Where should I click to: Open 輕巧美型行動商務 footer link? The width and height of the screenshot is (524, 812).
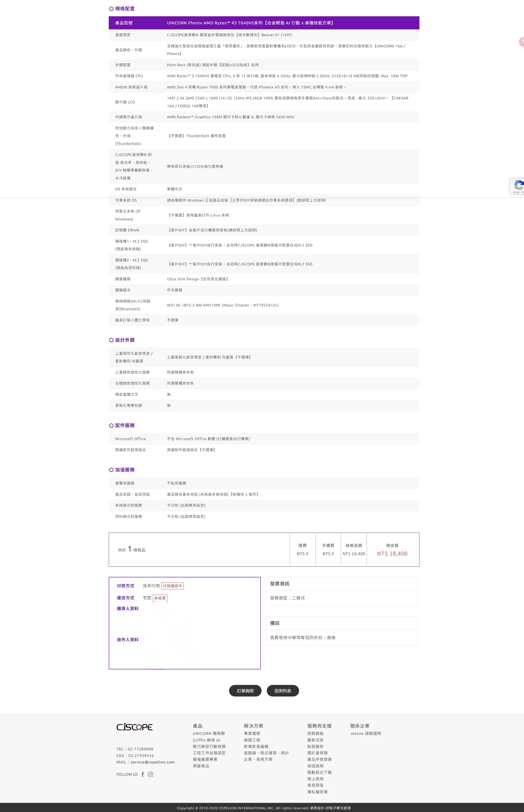[x=209, y=747]
